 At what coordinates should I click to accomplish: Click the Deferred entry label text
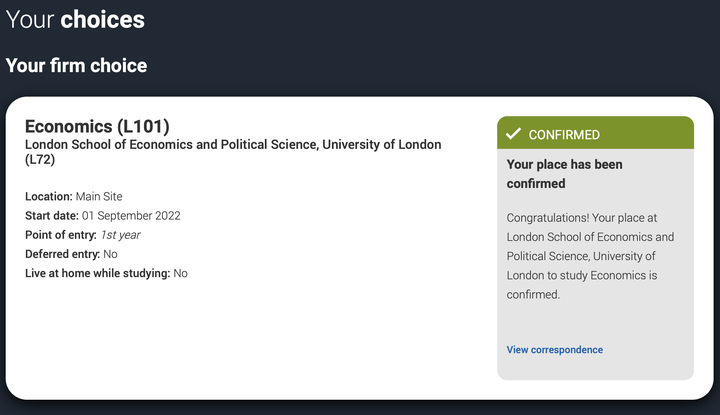click(62, 254)
